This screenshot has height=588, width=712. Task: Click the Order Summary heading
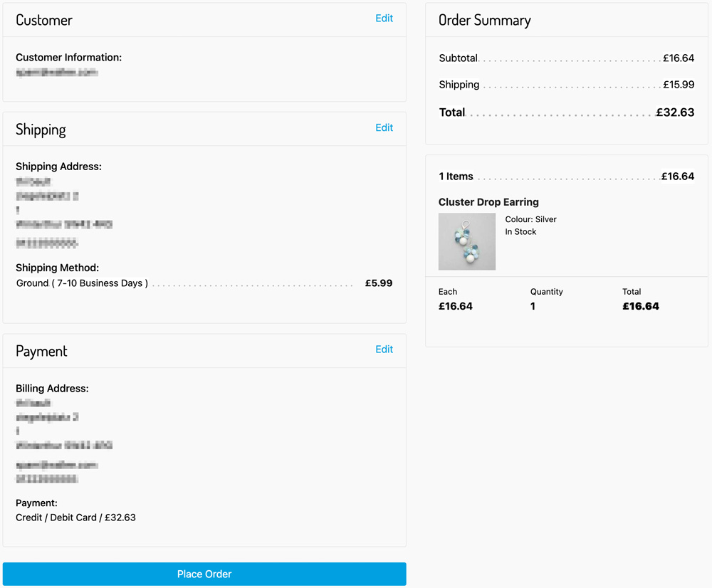click(484, 21)
